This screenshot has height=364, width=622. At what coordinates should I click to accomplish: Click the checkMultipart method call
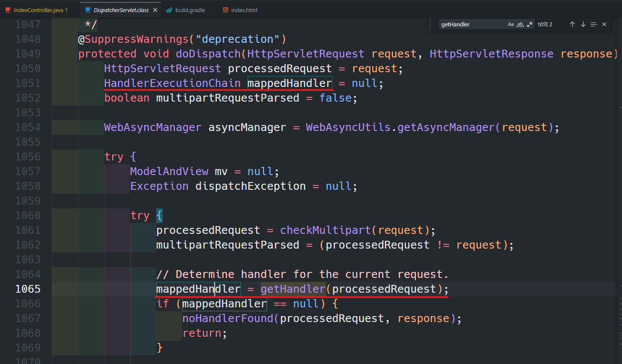326,230
